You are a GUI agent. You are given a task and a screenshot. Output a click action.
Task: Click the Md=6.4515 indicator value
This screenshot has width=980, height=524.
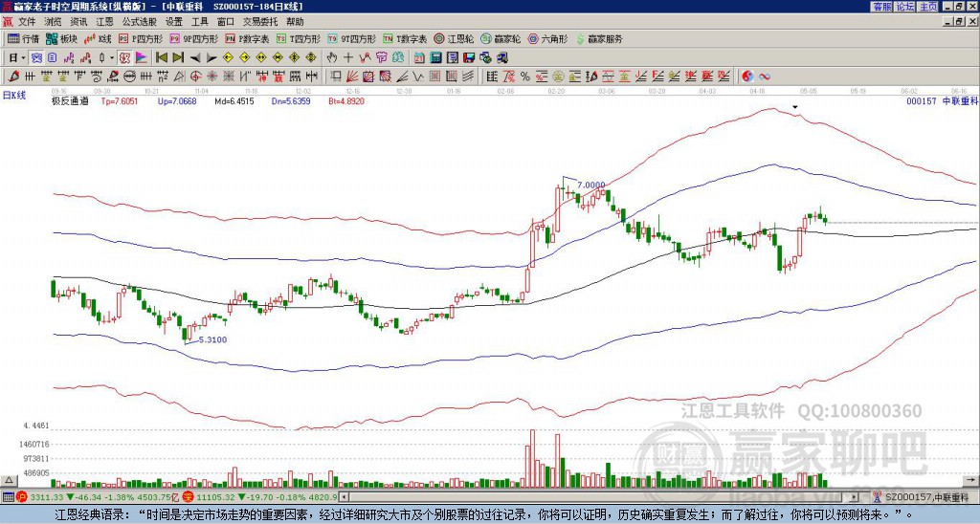[x=234, y=100]
